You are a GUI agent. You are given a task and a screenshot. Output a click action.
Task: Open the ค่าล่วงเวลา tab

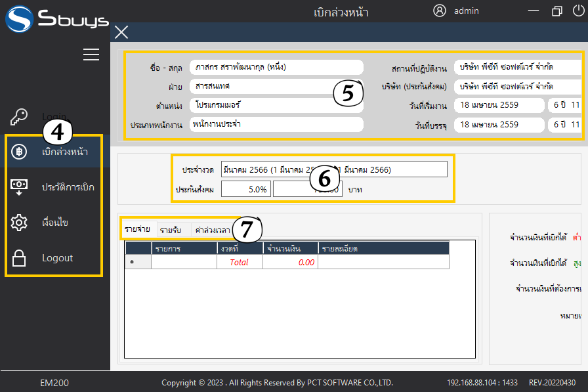212,230
